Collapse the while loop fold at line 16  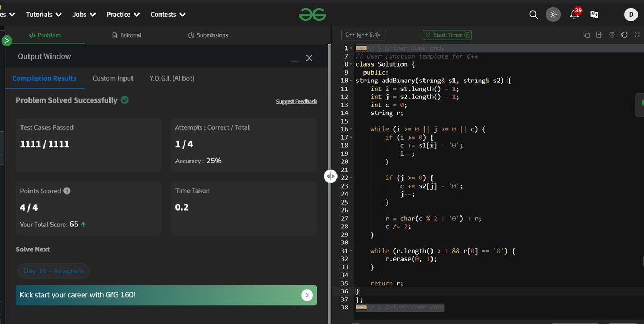click(352, 129)
